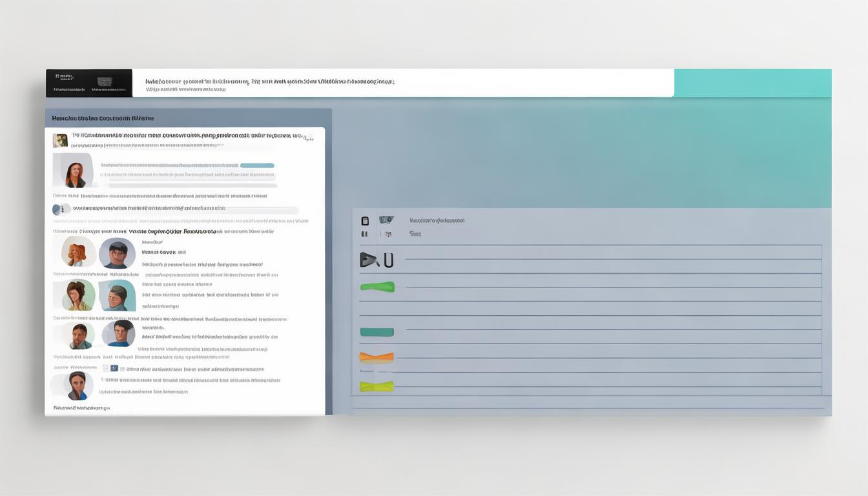Screen dimensions: 868x496
Task: Open the red-haired woman's large profile picture
Action: (74, 171)
